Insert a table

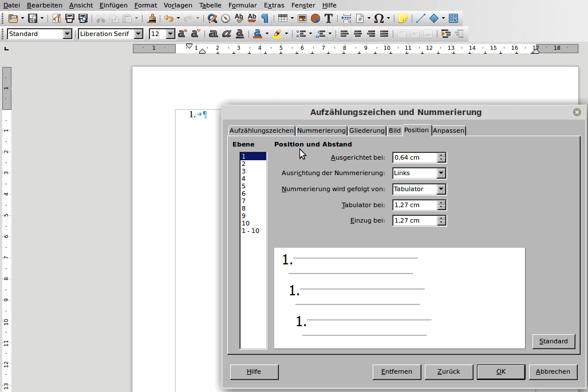pyautogui.click(x=283, y=18)
